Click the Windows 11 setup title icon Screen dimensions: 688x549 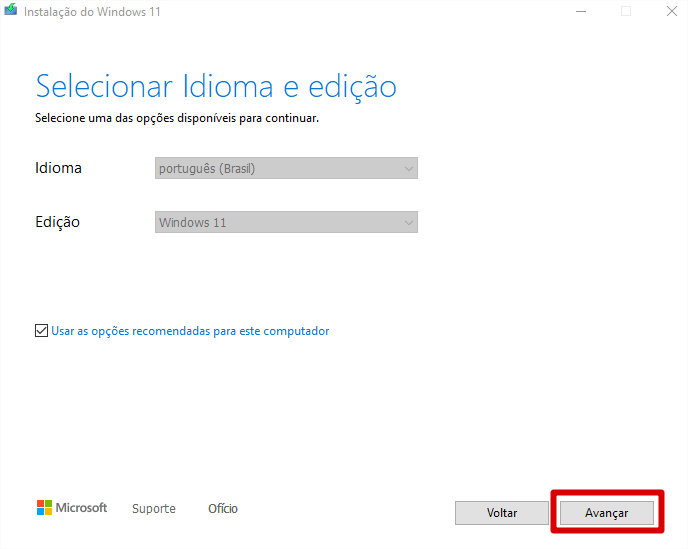point(11,10)
